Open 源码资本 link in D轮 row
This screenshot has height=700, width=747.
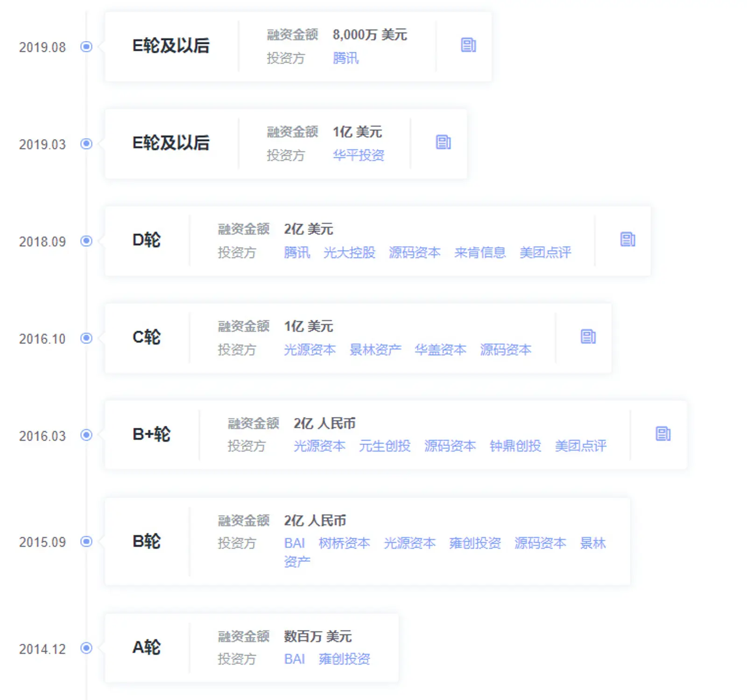click(x=415, y=253)
